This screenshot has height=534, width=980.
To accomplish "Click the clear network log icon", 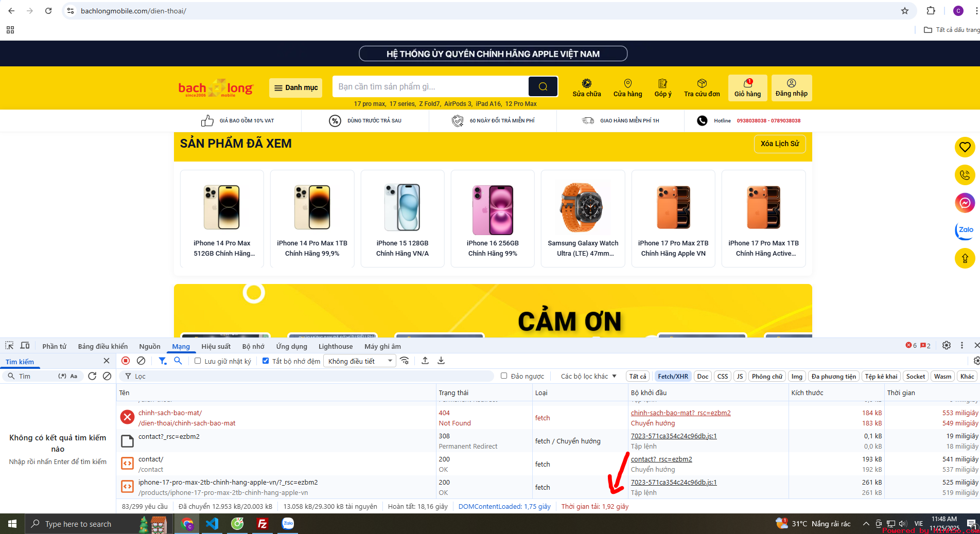I will pos(141,361).
